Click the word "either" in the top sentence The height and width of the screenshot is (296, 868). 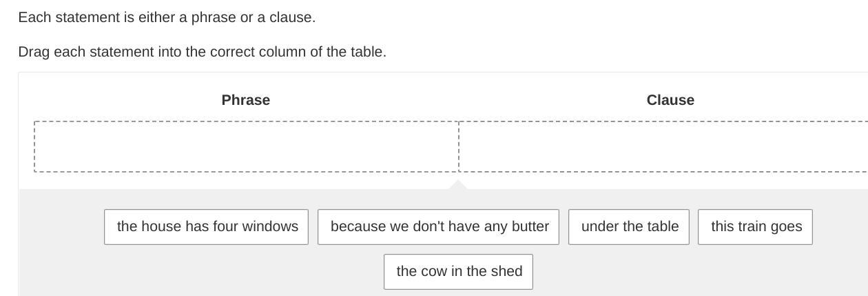156,17
